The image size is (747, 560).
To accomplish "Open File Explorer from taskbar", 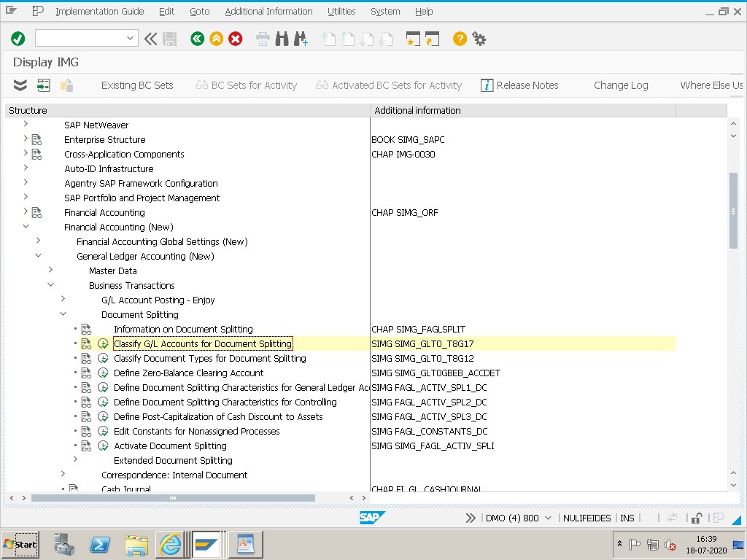I will click(136, 544).
